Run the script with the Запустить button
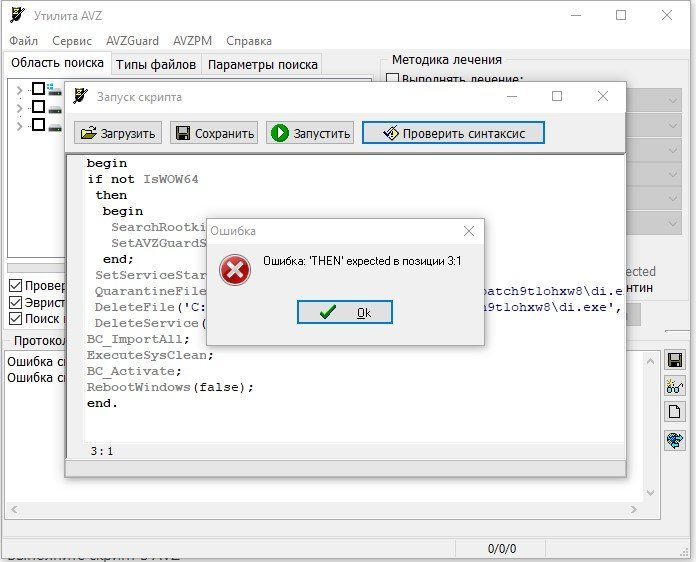This screenshot has width=696, height=562. click(x=310, y=133)
